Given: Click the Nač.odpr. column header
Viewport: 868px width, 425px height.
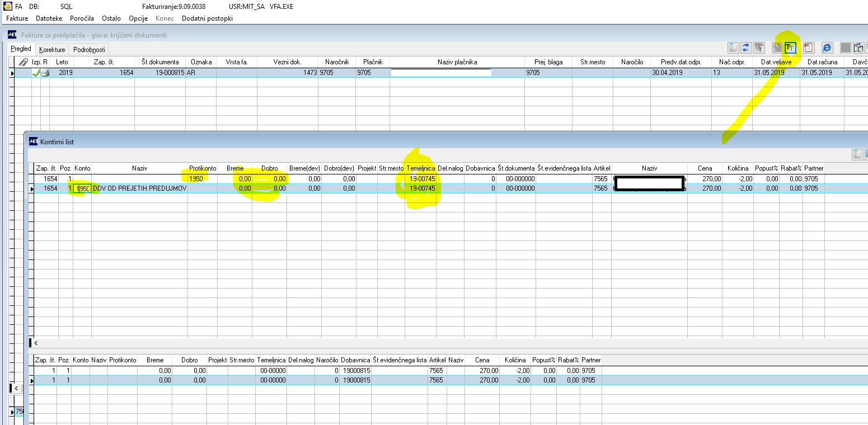Looking at the screenshot, I should click(x=731, y=62).
